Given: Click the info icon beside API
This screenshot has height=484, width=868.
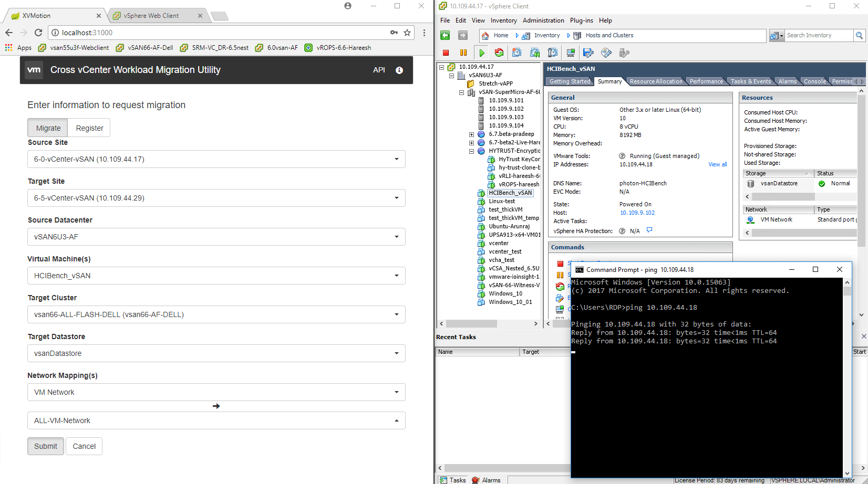Looking at the screenshot, I should click(399, 70).
